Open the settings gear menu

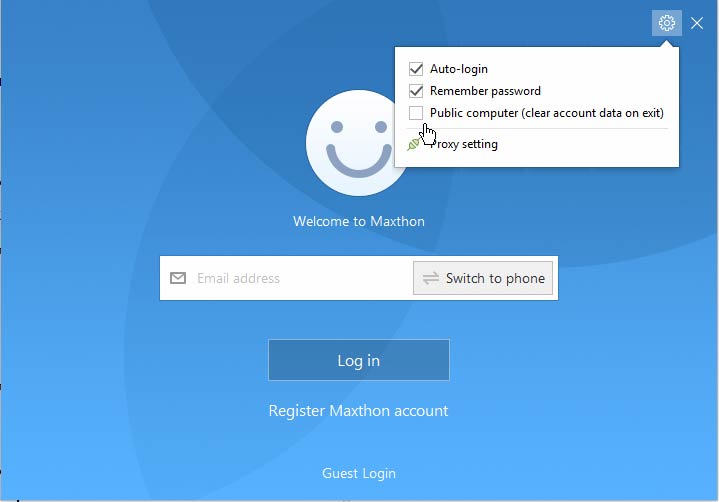(667, 23)
